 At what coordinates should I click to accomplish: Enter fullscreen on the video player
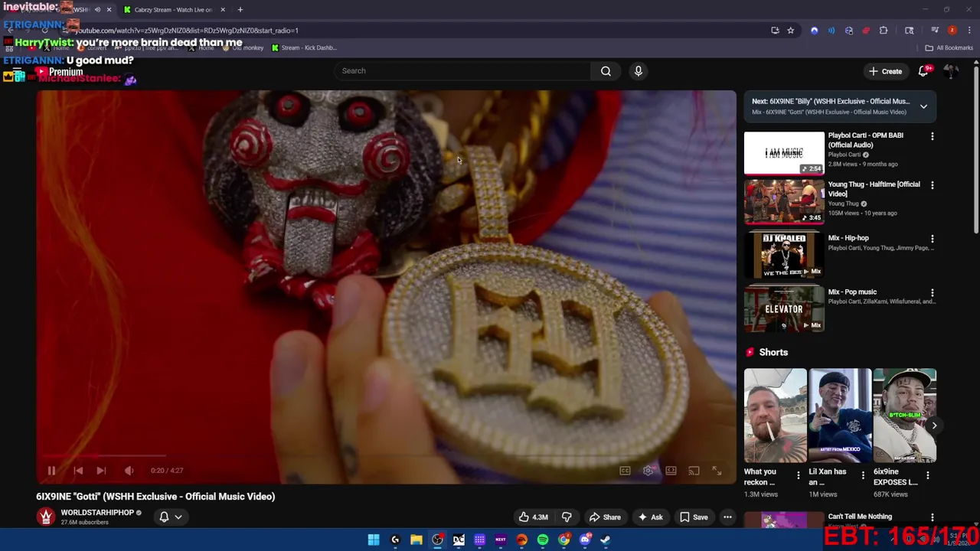[717, 471]
